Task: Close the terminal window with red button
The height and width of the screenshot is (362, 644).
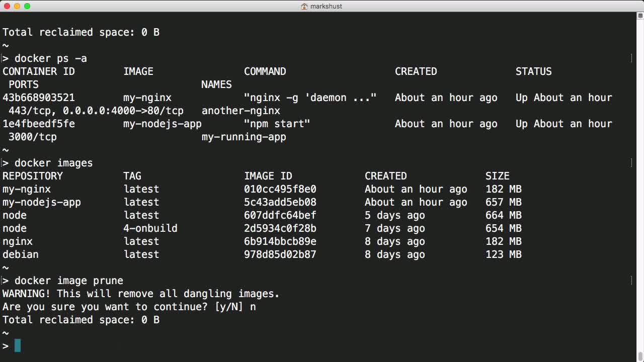Action: (x=7, y=6)
